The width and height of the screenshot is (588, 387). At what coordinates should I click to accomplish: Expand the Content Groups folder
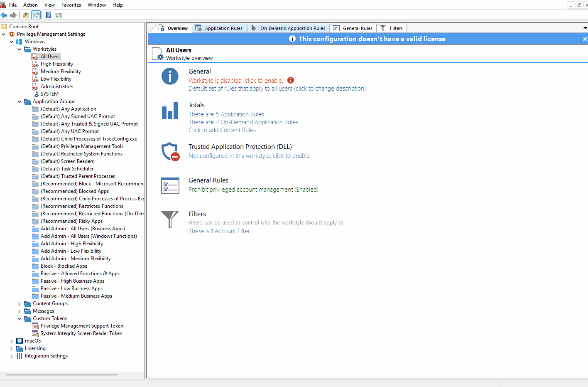pyautogui.click(x=20, y=303)
